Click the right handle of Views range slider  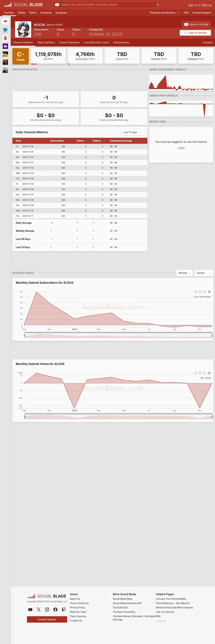tap(212, 417)
